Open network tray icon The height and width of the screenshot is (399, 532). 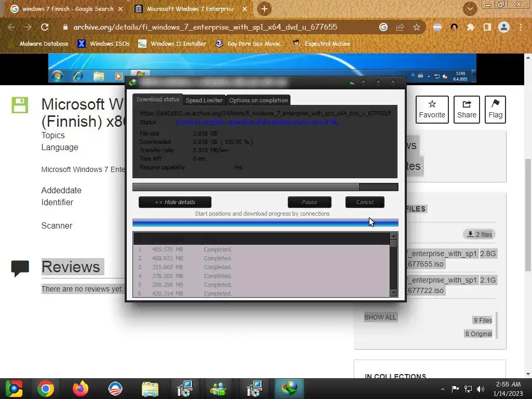coord(468,389)
